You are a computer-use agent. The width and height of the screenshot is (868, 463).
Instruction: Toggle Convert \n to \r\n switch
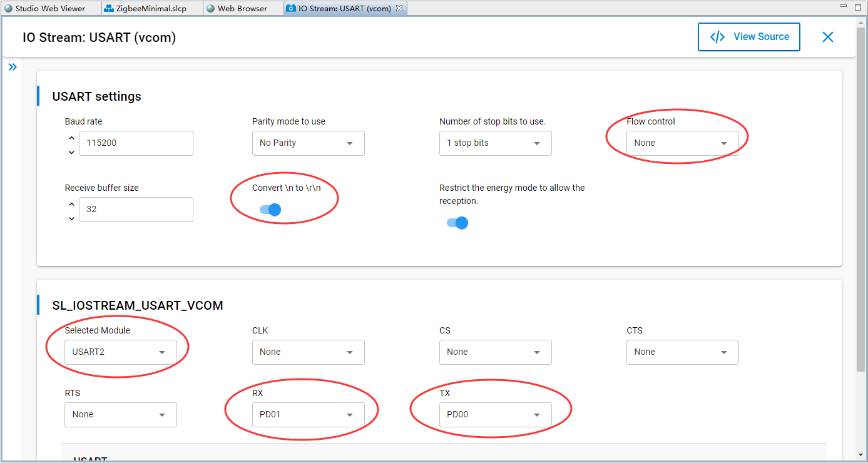pos(270,210)
